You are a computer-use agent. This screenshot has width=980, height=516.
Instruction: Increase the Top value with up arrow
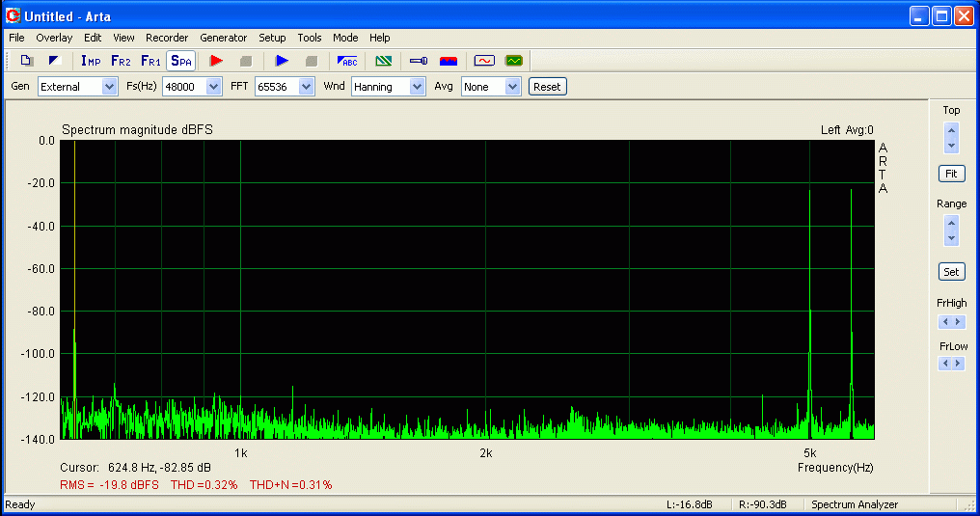951,130
